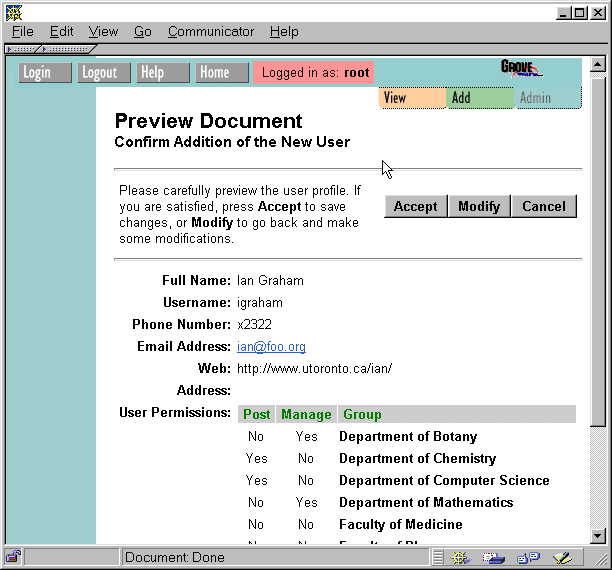612x570 pixels.
Task: Follow the ian@foo.org email link
Action: [271, 347]
